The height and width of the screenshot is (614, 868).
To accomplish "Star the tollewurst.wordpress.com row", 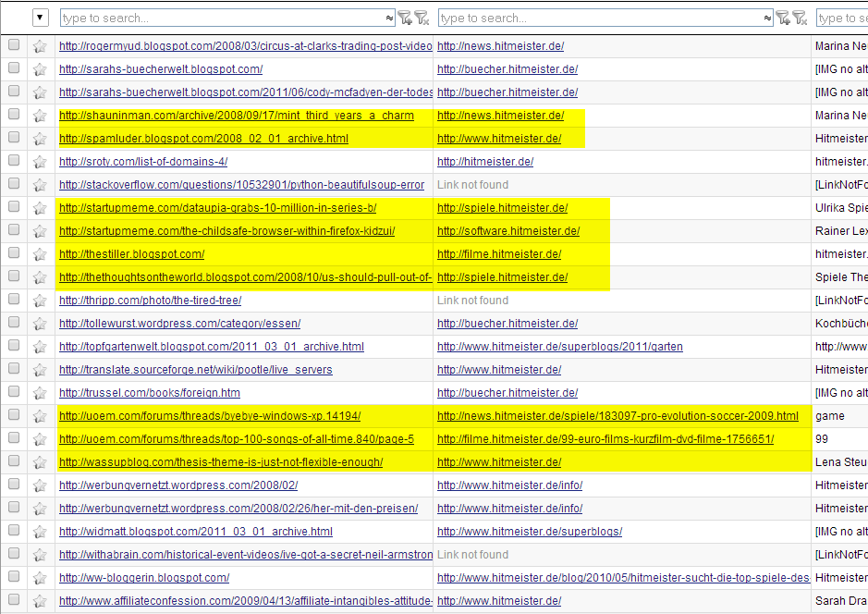I will point(40,324).
